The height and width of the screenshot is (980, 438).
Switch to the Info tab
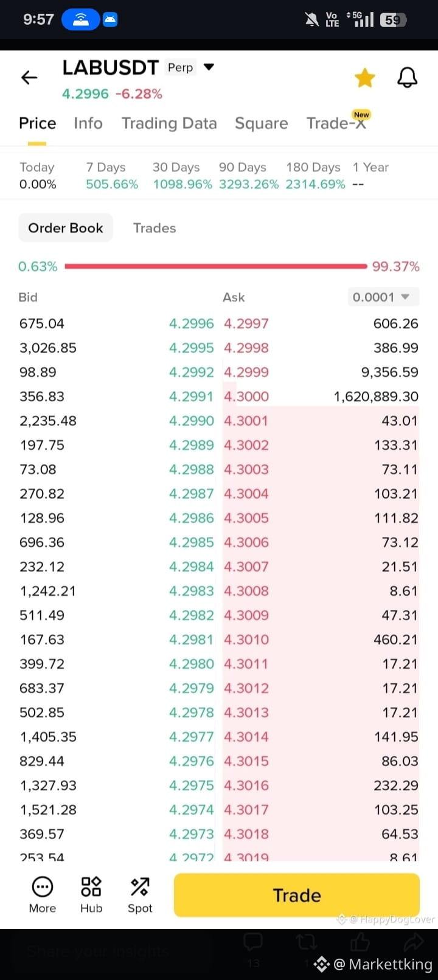pos(88,123)
